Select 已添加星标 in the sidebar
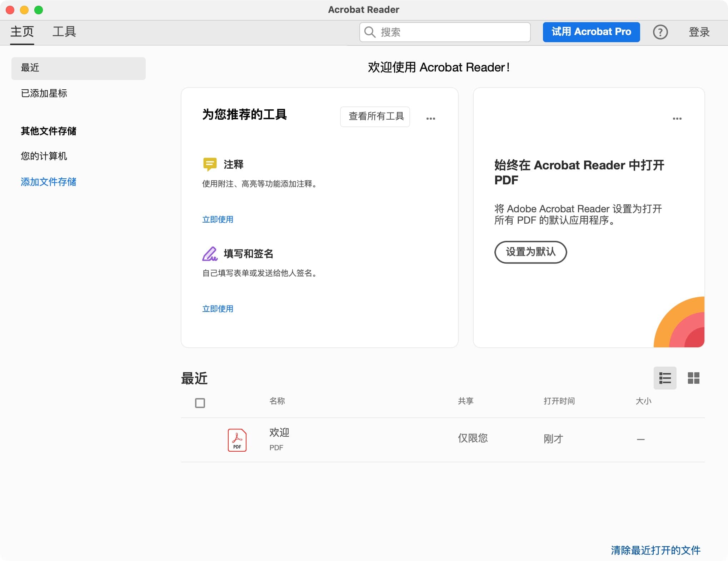The image size is (728, 561). tap(44, 93)
